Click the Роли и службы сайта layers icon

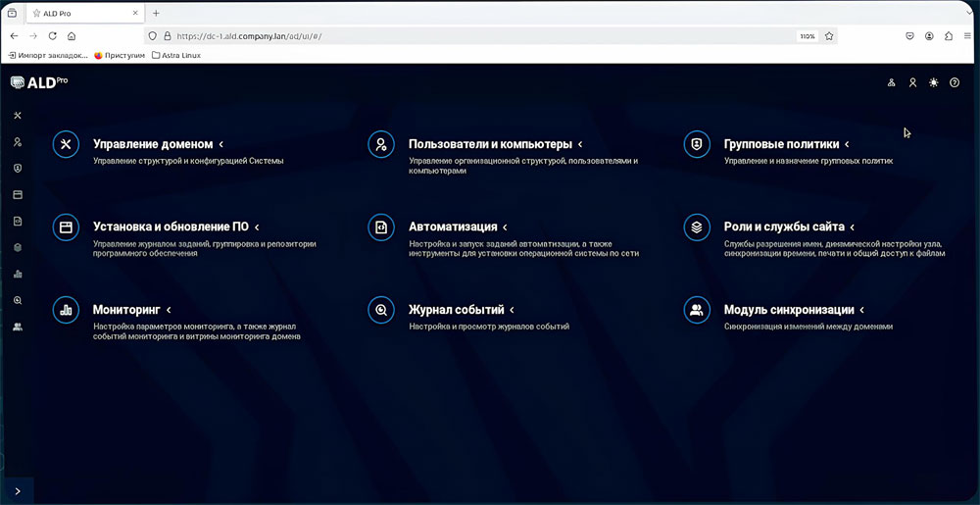pos(696,227)
